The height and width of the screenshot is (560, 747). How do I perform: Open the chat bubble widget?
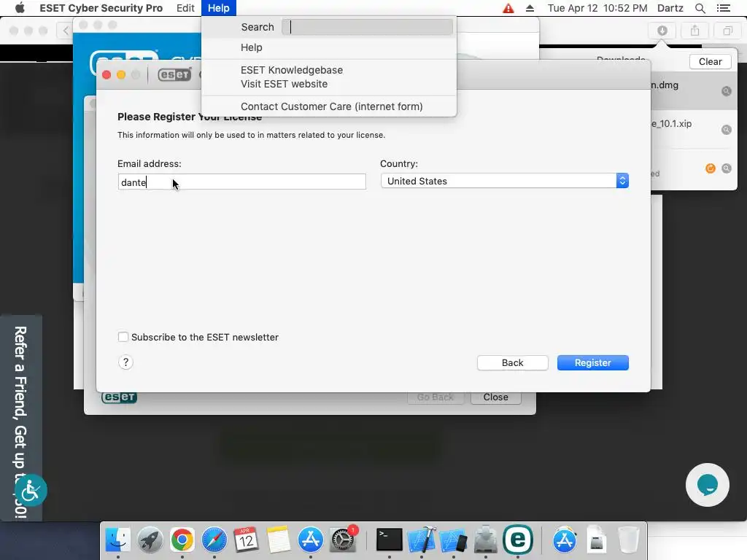tap(708, 485)
